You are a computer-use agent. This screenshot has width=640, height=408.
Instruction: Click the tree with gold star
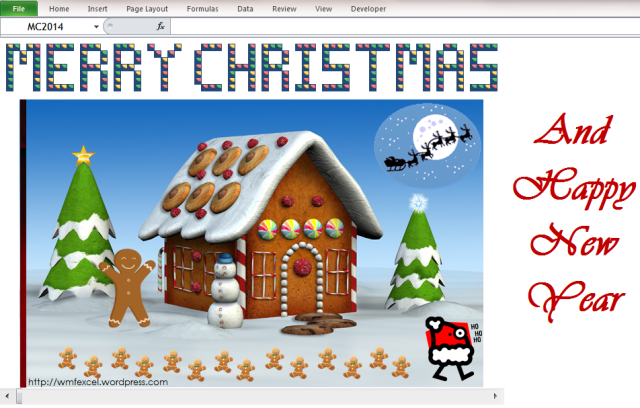[79, 223]
